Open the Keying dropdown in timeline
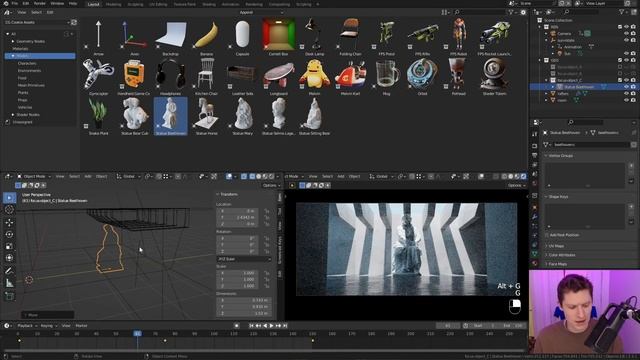640x360 pixels. pos(48,326)
